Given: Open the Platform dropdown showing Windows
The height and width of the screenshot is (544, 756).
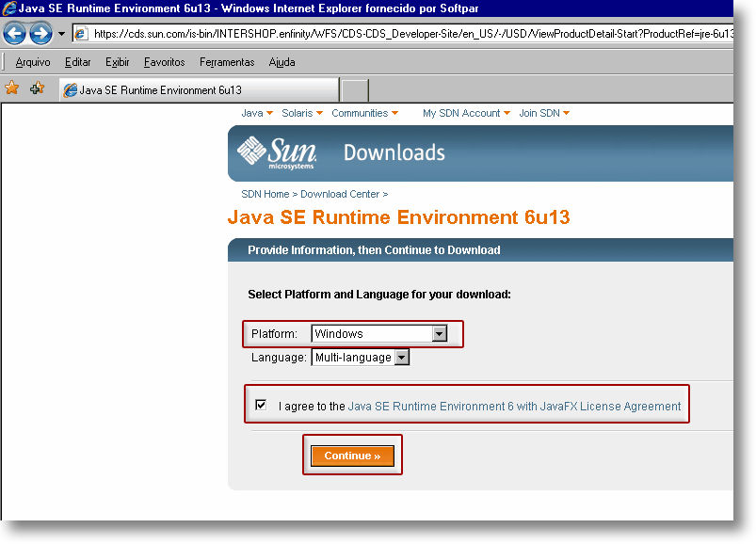Looking at the screenshot, I should click(380, 333).
